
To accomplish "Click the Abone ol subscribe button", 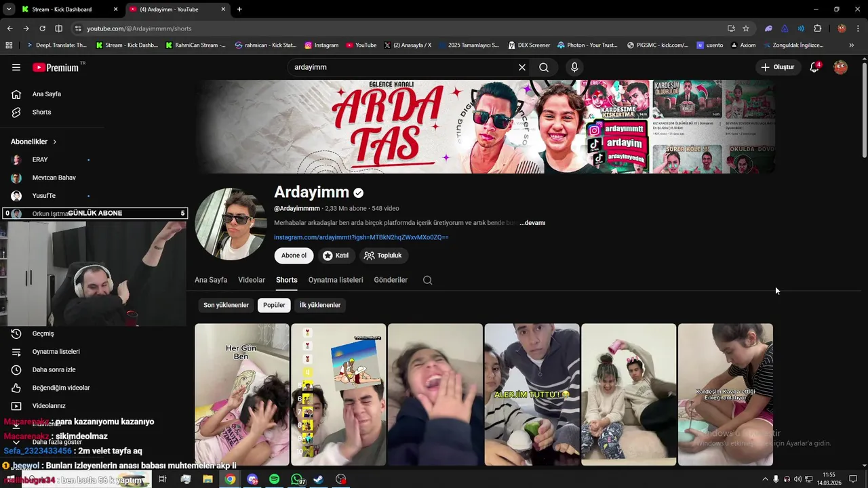I will (294, 256).
